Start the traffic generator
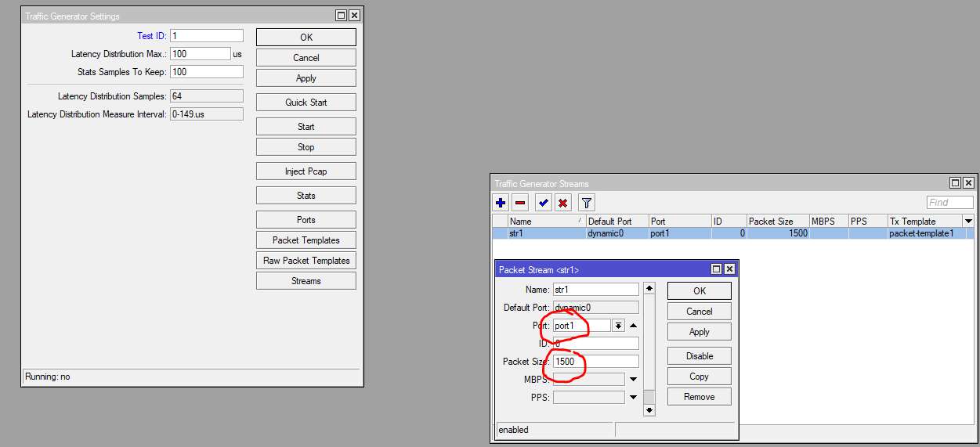The width and height of the screenshot is (980, 447). 306,127
